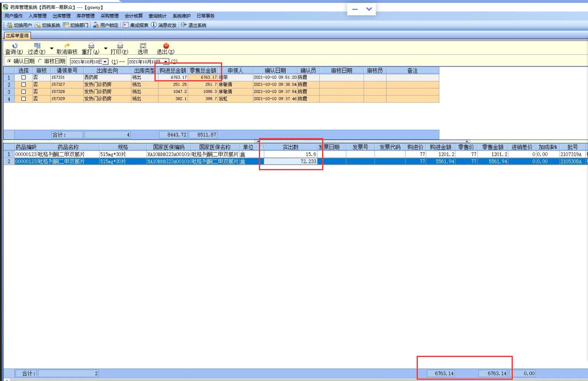Viewport: 588px width, 381px height.
Task: Click the 打印(P) print icon
Action: [x=120, y=45]
